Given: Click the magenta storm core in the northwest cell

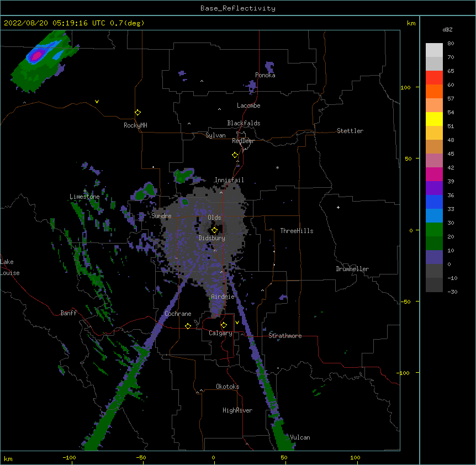Looking at the screenshot, I should click(37, 56).
